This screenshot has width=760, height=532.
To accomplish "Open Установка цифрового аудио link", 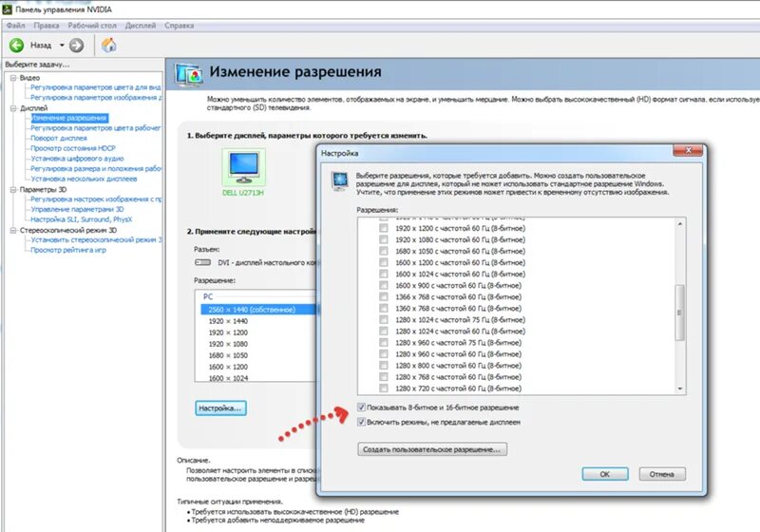I will (77, 159).
